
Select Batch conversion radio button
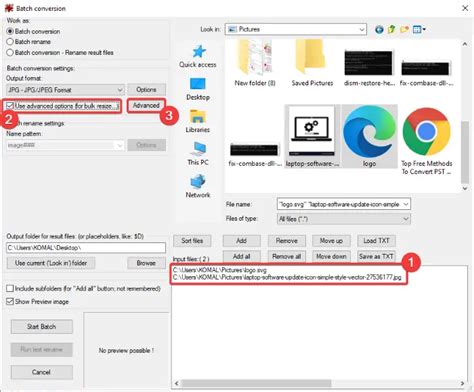click(10, 31)
